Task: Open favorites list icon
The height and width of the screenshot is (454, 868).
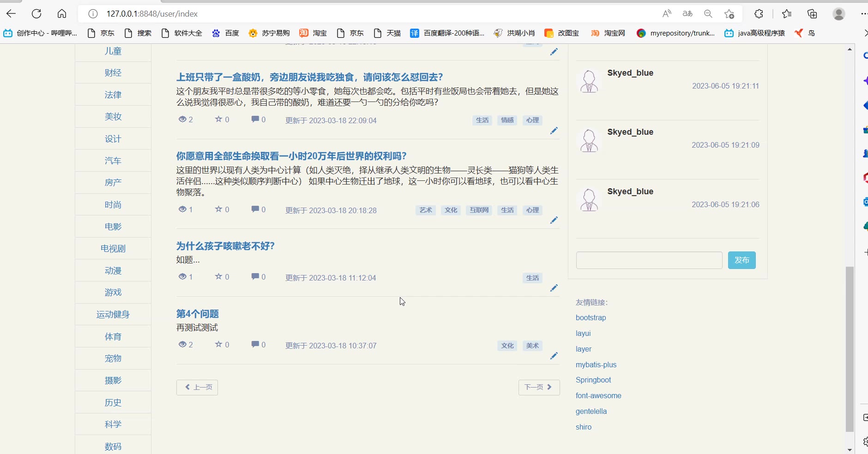Action: [x=787, y=14]
